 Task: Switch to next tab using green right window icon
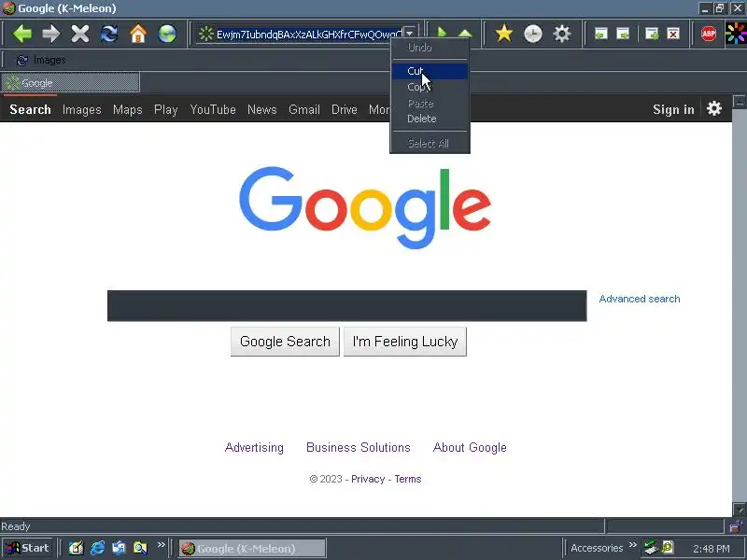[623, 34]
